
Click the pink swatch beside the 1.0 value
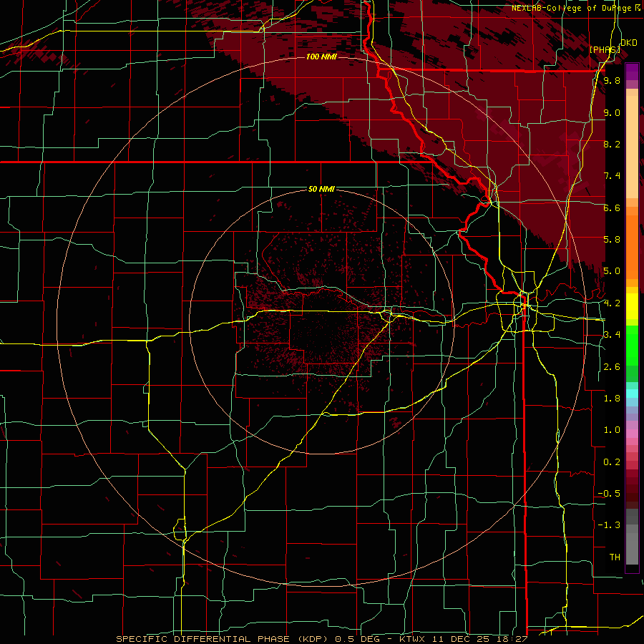click(x=632, y=434)
